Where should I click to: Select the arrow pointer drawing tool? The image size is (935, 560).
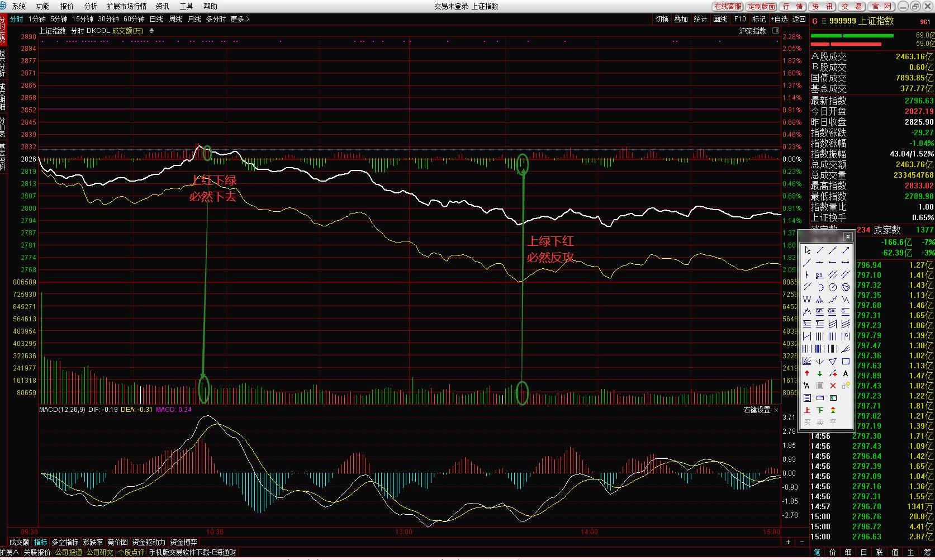click(807, 250)
